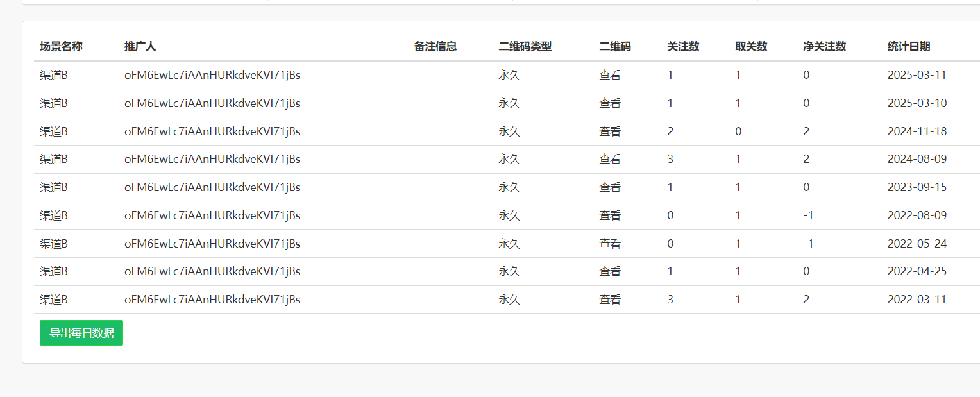This screenshot has width=980, height=397.
Task: Click net follow value -1 in 2022-08-09 row
Action: (x=809, y=215)
